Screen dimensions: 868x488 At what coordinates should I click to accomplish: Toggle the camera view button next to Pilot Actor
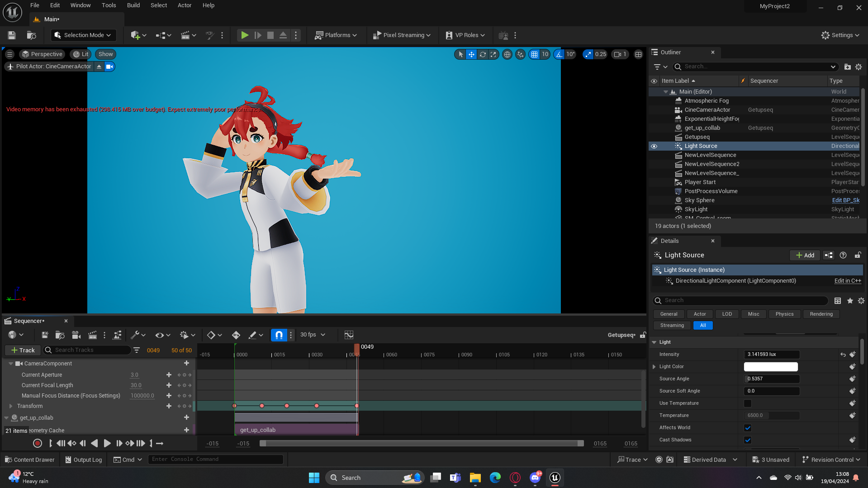point(109,66)
